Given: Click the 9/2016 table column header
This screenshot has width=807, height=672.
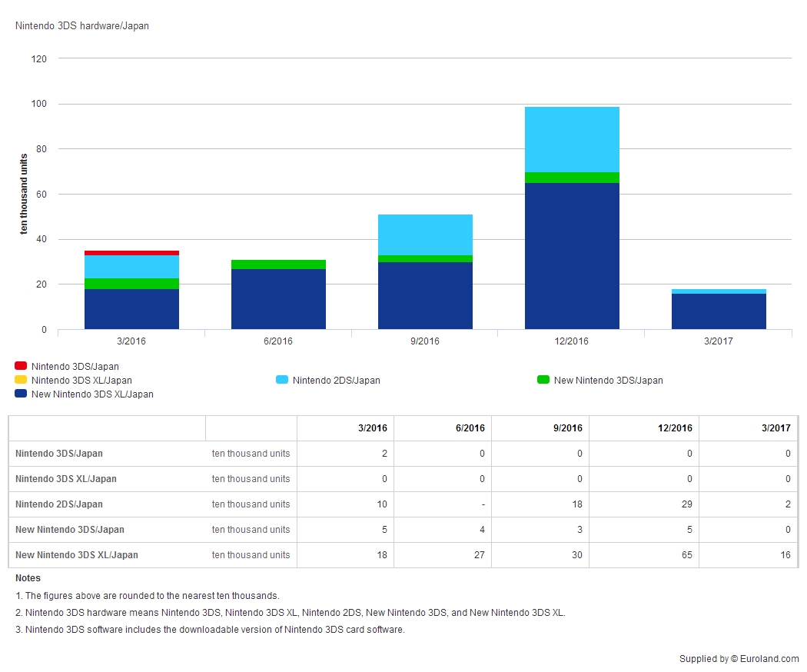Looking at the screenshot, I should (x=568, y=428).
